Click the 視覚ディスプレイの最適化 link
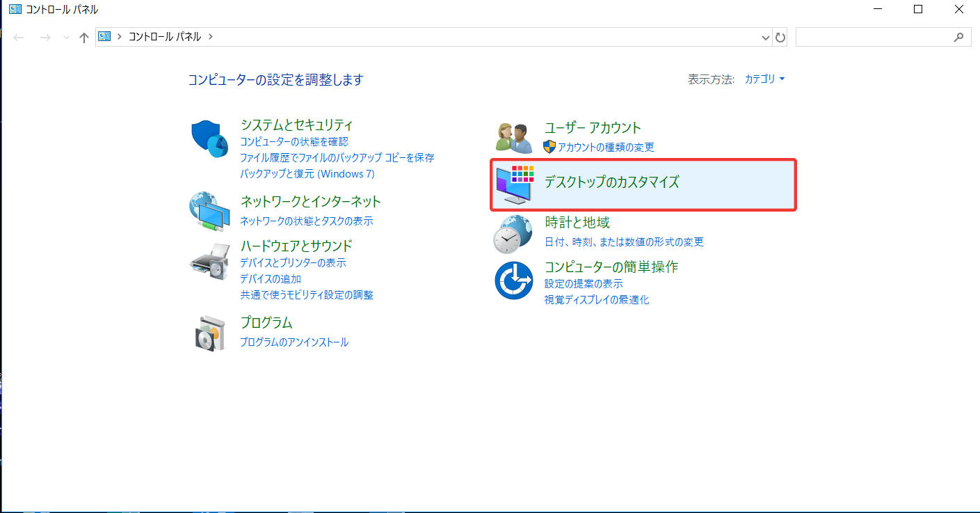The image size is (980, 513). [597, 300]
